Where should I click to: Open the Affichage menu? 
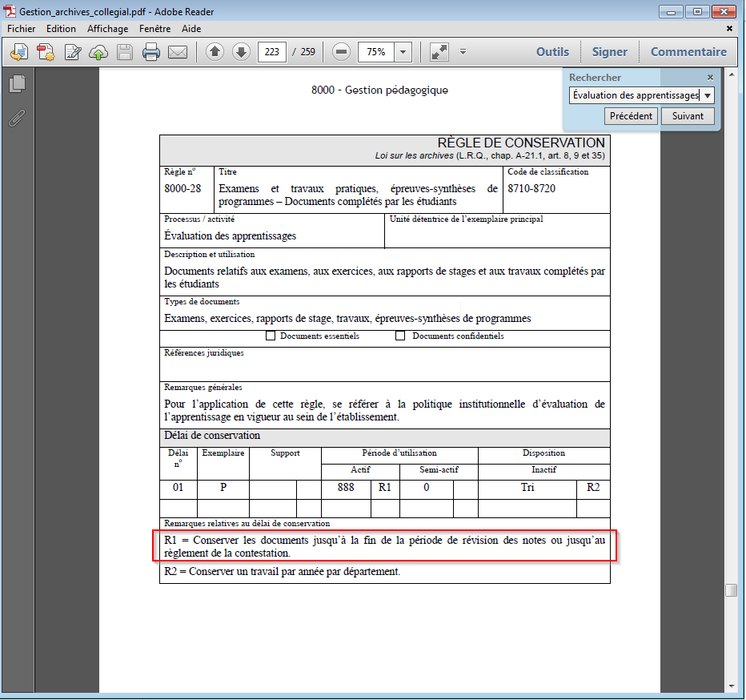coord(107,29)
